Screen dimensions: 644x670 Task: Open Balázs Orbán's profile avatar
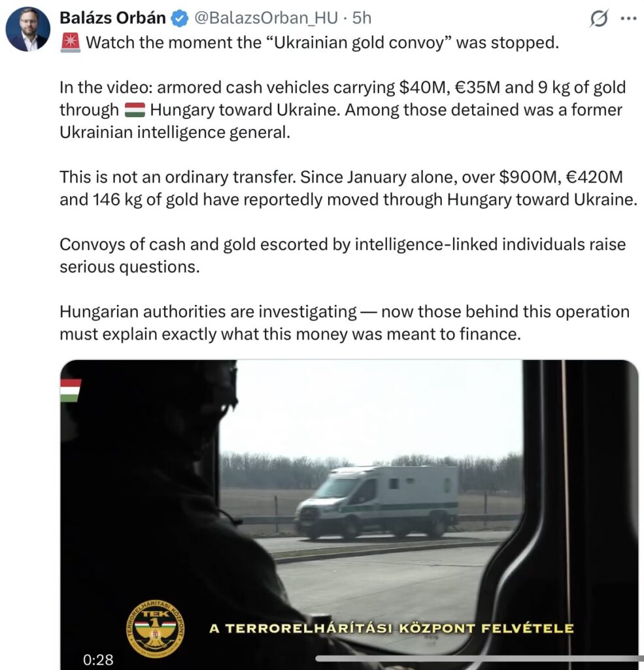coord(27,29)
